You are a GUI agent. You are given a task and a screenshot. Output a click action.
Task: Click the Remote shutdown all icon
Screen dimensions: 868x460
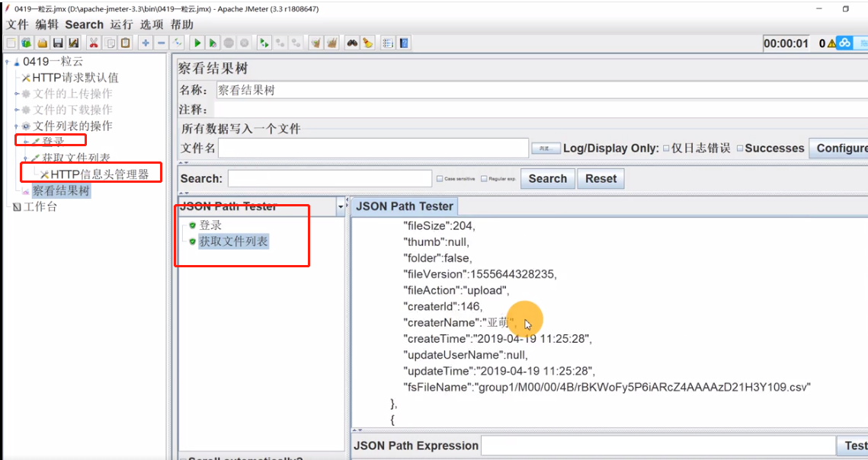[296, 43]
